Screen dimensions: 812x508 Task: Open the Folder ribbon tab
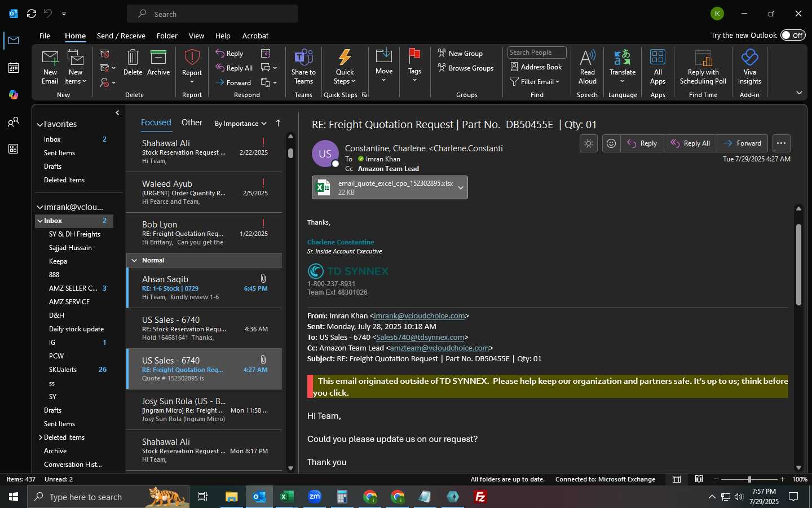(x=167, y=36)
